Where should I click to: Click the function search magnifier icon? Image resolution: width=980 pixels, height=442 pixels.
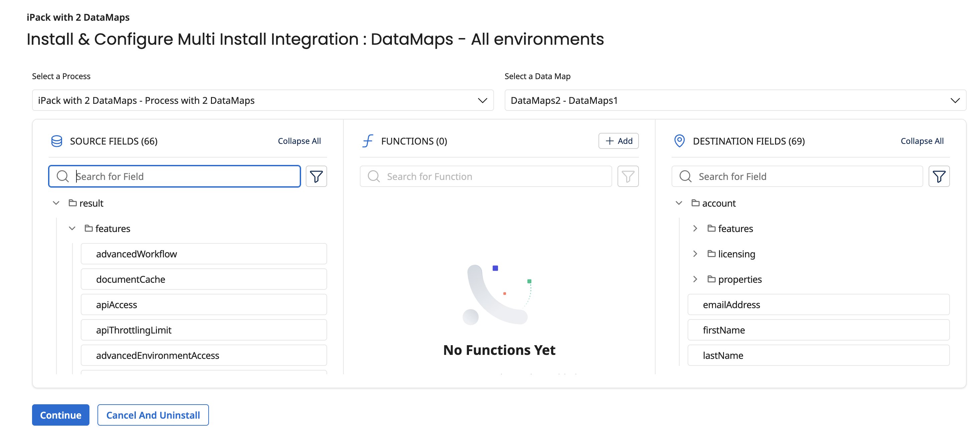[x=374, y=177]
